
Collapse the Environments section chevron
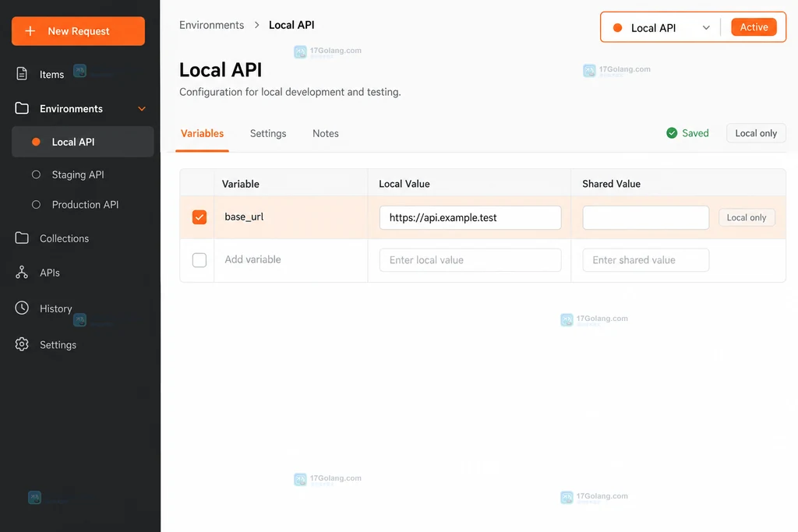[x=142, y=109]
